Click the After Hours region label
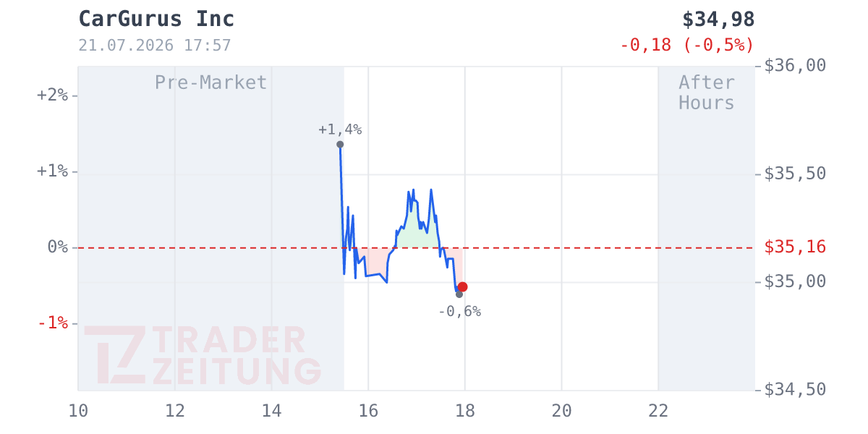This screenshot has height=434, width=868. tap(706, 93)
